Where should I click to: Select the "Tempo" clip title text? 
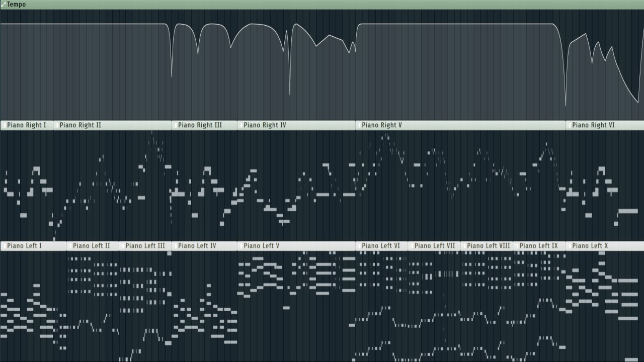pos(16,5)
